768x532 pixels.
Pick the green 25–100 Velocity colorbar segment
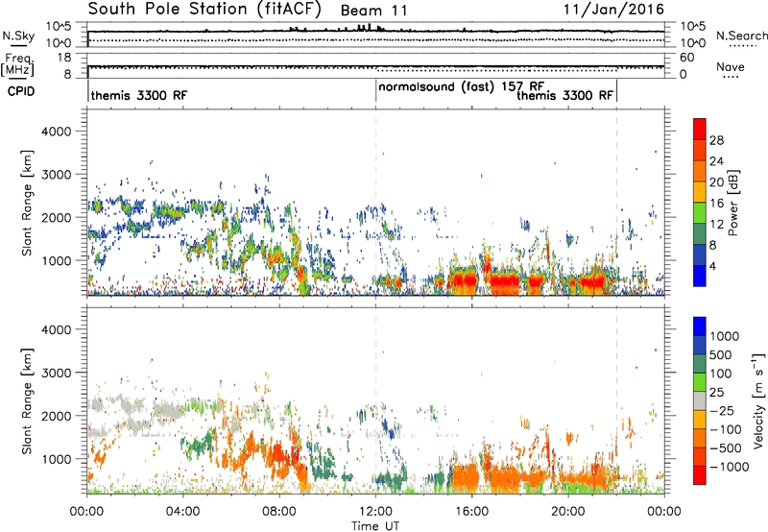[700, 382]
